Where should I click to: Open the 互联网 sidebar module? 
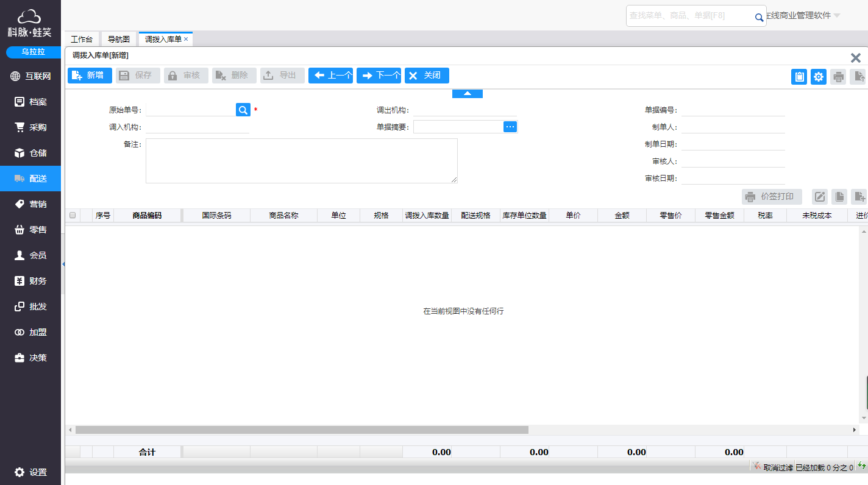(x=30, y=76)
